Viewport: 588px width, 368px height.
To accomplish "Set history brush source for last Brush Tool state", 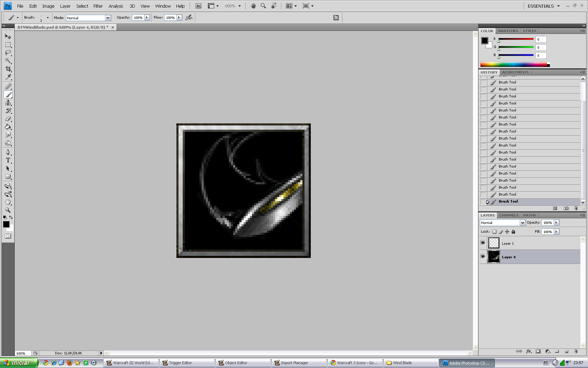I will pos(483,202).
